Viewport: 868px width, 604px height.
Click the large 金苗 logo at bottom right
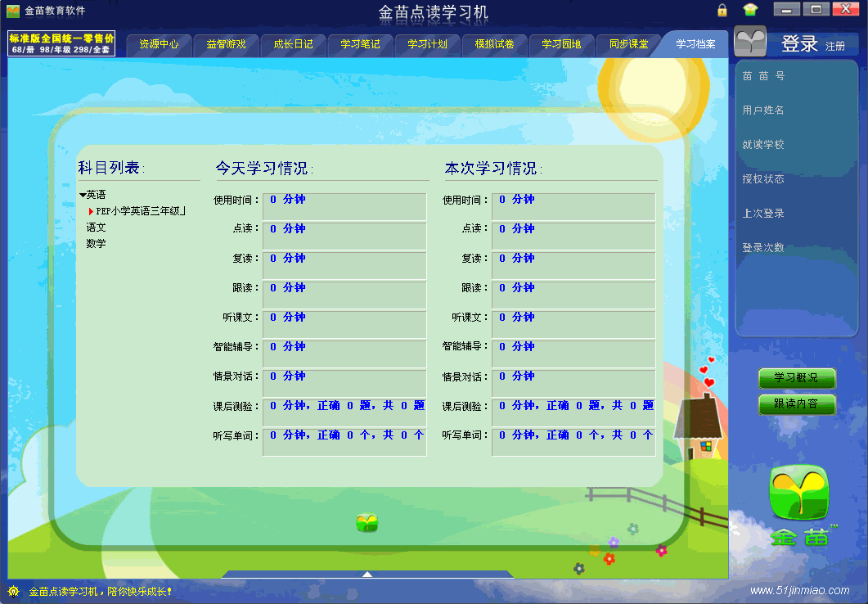(x=799, y=506)
